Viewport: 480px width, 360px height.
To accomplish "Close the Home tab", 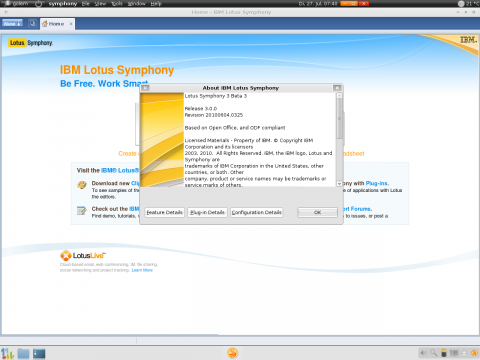I will [x=71, y=24].
